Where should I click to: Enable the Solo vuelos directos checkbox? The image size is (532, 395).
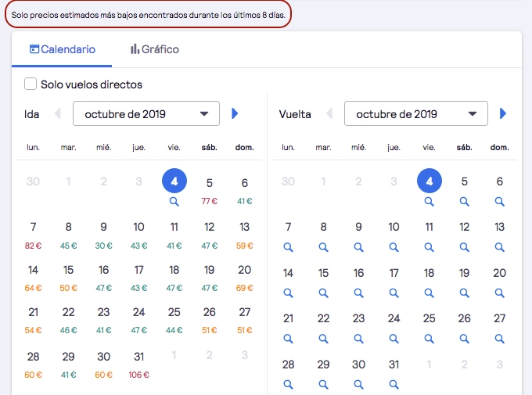[x=31, y=84]
